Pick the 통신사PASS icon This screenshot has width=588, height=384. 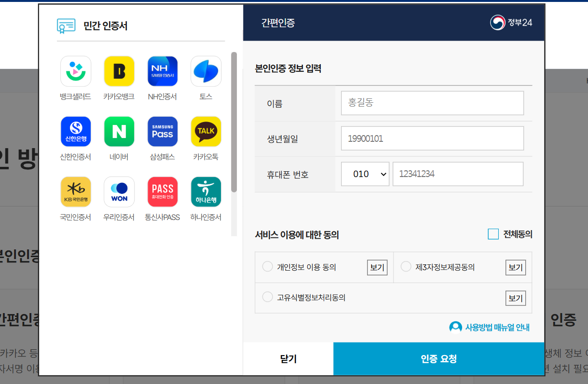coord(163,192)
